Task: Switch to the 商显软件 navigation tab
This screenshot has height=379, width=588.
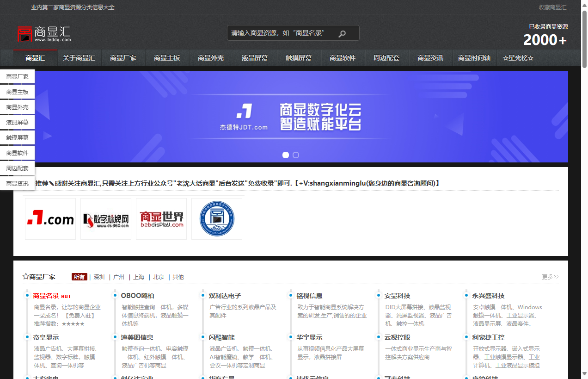Action: point(343,58)
